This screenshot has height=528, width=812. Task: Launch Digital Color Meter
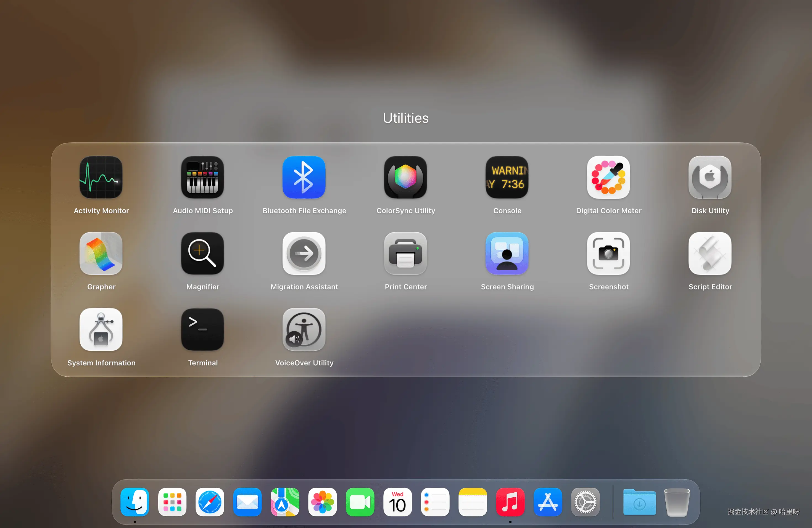(x=609, y=177)
